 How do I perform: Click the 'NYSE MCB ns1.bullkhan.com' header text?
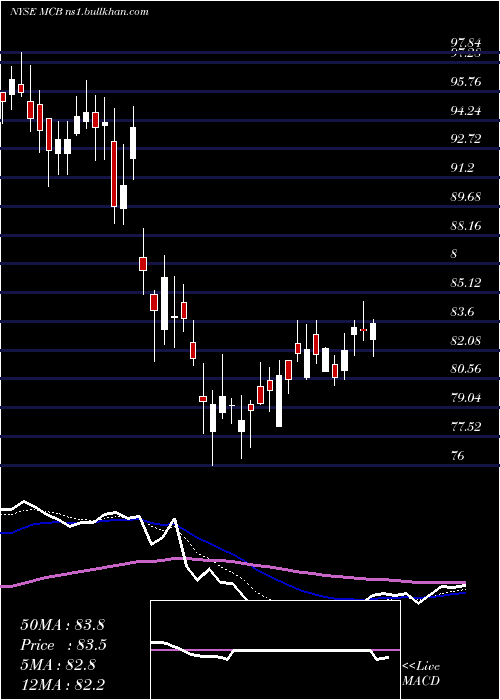coord(79,12)
